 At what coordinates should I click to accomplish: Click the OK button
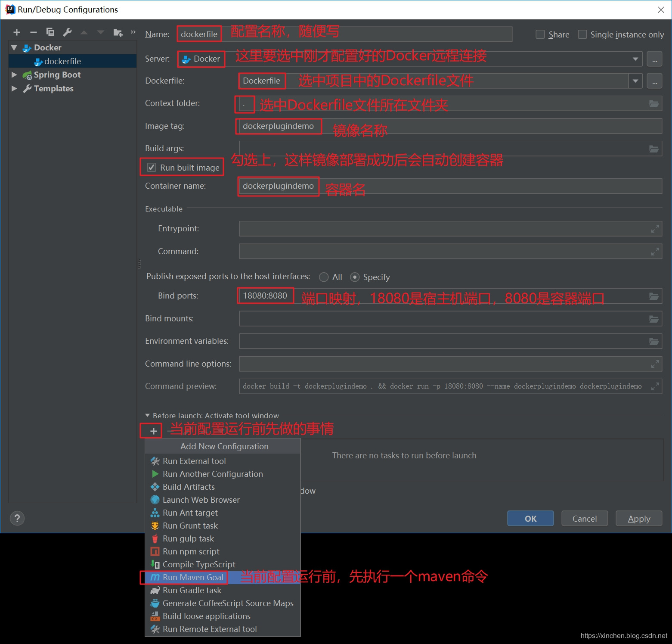pyautogui.click(x=530, y=518)
